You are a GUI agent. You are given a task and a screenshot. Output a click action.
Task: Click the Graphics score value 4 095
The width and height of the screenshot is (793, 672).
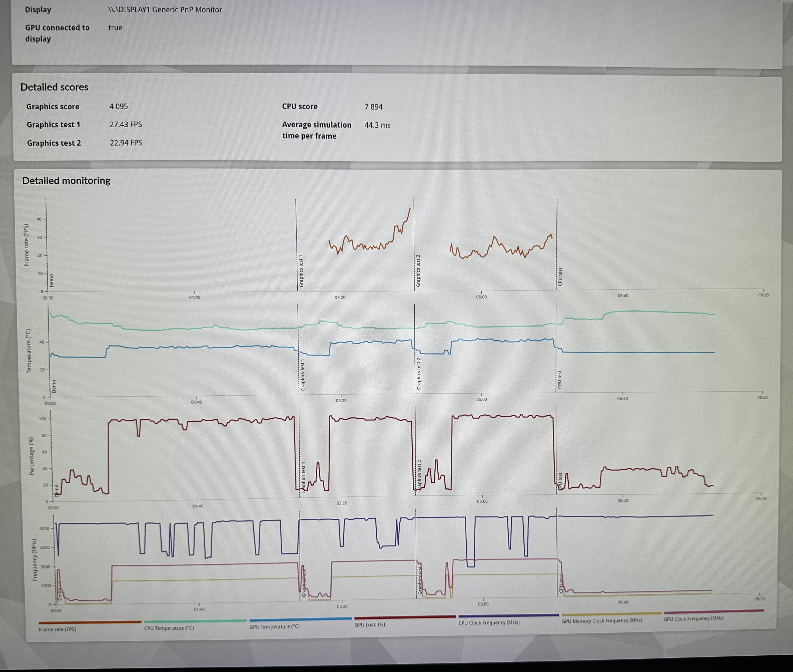coord(118,107)
